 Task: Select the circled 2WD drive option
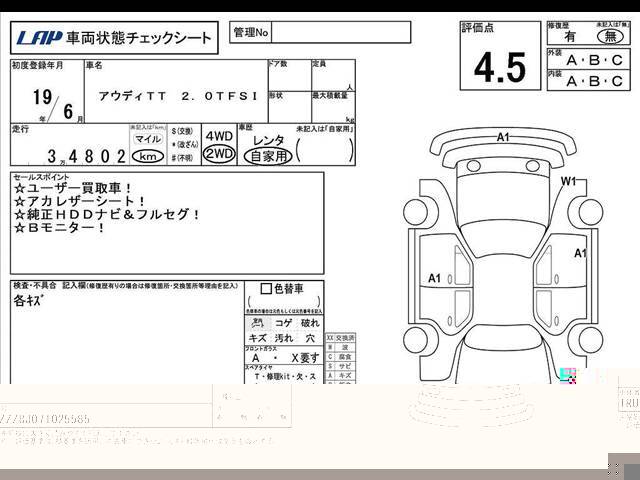click(219, 154)
